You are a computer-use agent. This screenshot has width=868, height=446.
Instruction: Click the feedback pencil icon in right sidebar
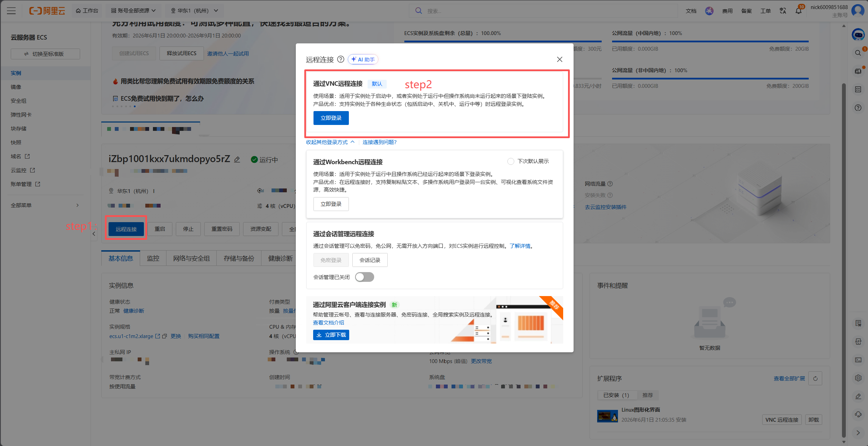pos(858,396)
